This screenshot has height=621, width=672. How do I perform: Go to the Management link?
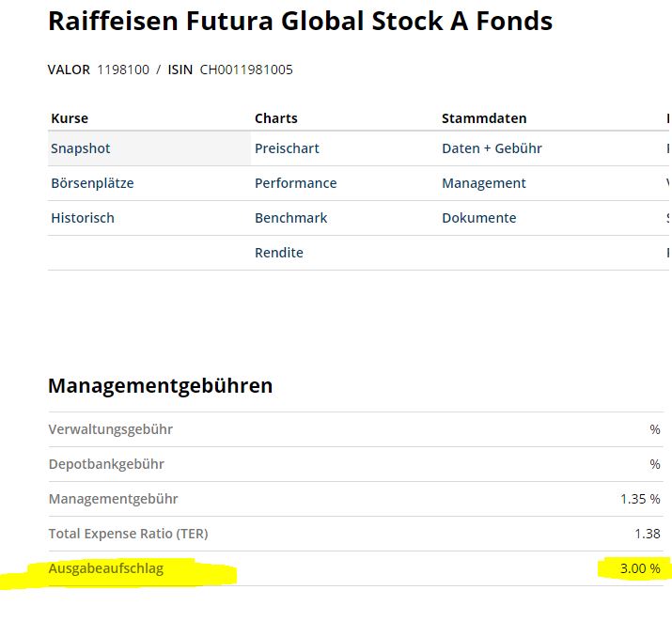click(x=484, y=183)
